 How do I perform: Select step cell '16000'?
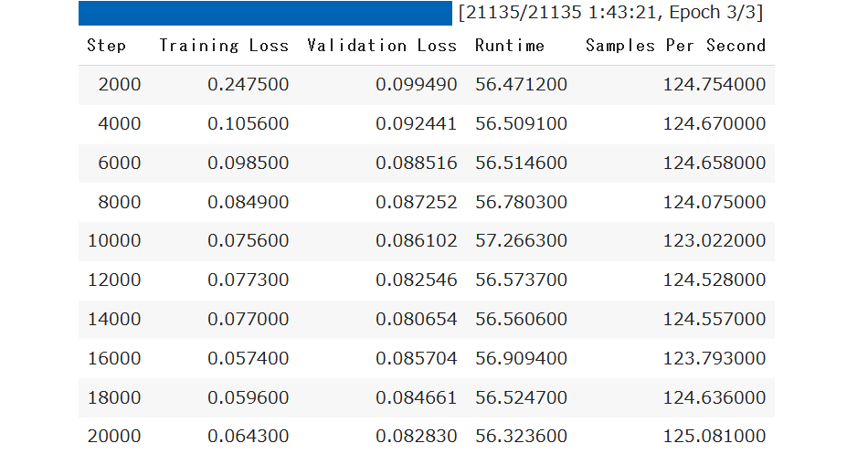[x=114, y=359]
